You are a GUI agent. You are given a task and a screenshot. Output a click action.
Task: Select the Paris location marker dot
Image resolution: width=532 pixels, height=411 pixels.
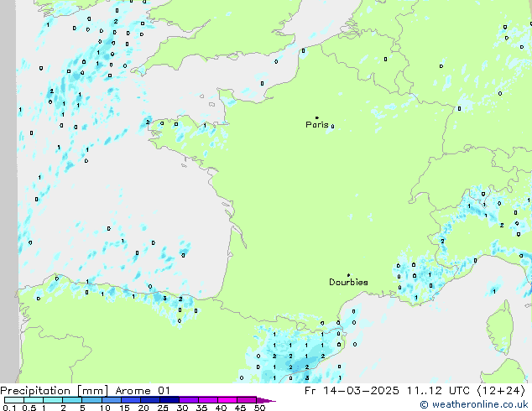point(317,117)
